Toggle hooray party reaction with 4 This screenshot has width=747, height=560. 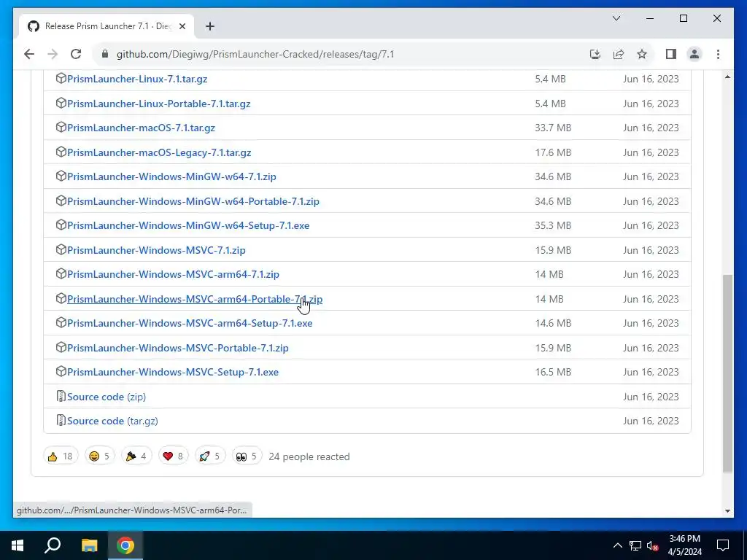point(136,456)
